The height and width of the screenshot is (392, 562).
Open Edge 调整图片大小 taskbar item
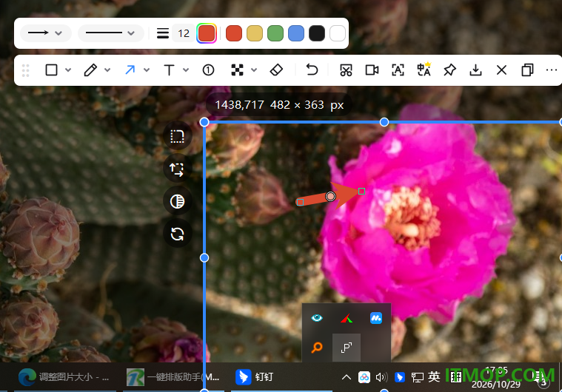pos(64,377)
